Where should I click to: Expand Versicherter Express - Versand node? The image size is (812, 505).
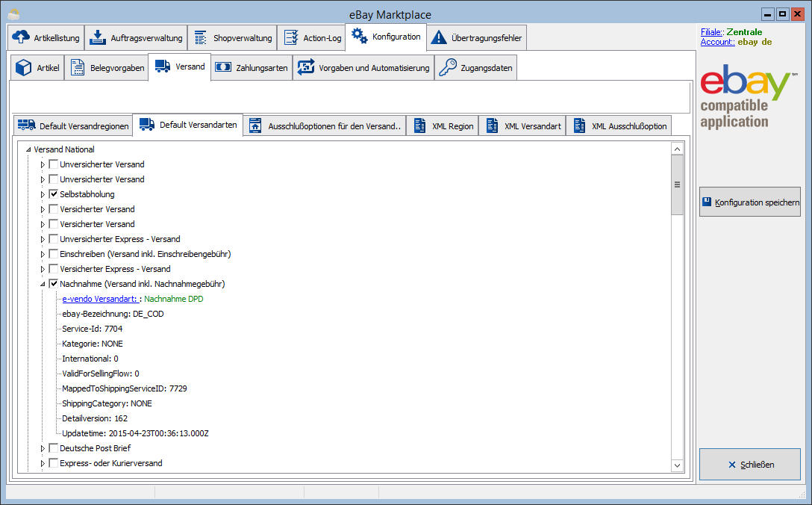43,269
